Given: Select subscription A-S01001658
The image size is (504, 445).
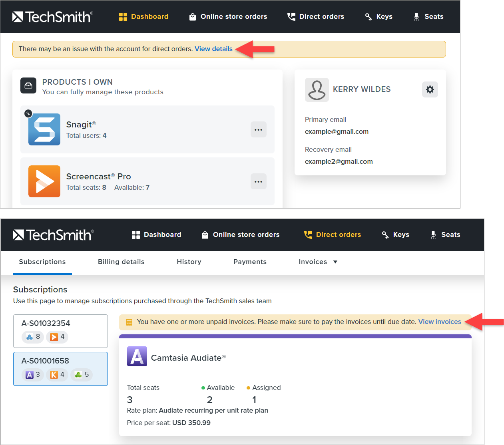Looking at the screenshot, I should click(60, 368).
